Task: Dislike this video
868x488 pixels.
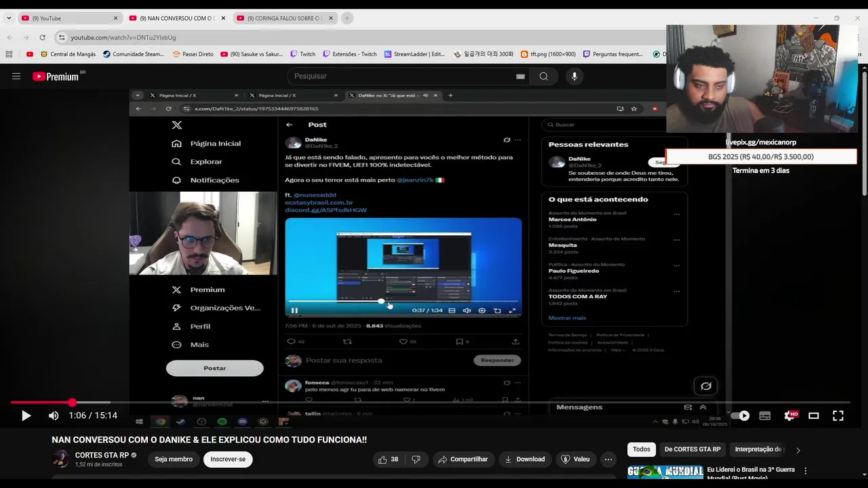Action: (416, 459)
